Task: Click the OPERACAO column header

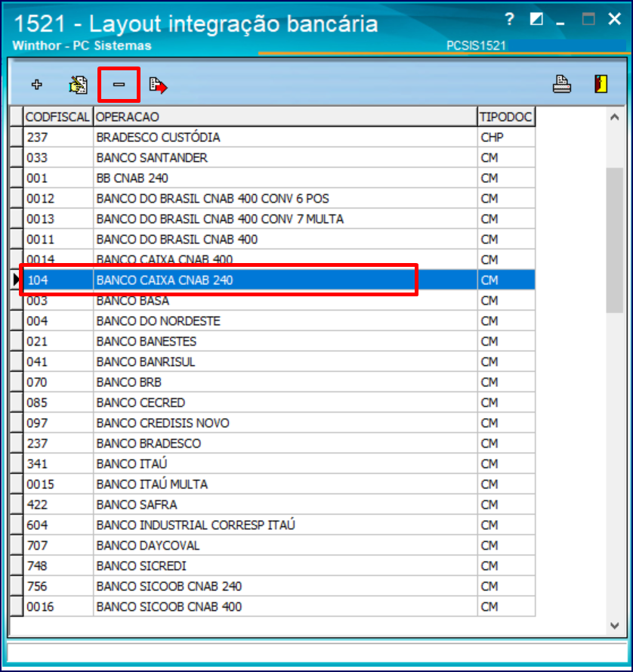Action: tap(286, 116)
